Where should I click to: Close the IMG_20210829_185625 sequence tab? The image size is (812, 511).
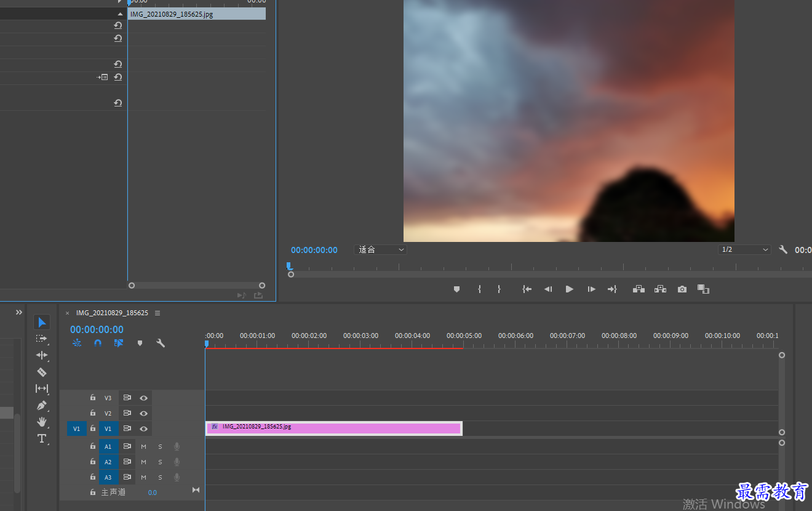click(x=68, y=313)
